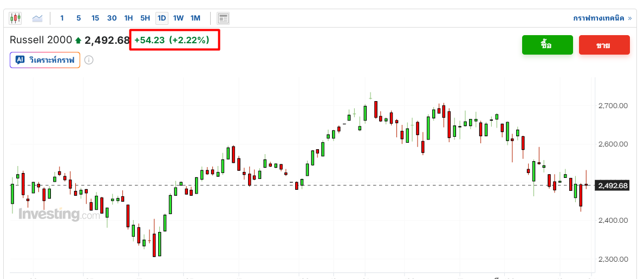Screen dimensions: 644x279
Task: Click the table layout icon after 1M
Action: (223, 18)
